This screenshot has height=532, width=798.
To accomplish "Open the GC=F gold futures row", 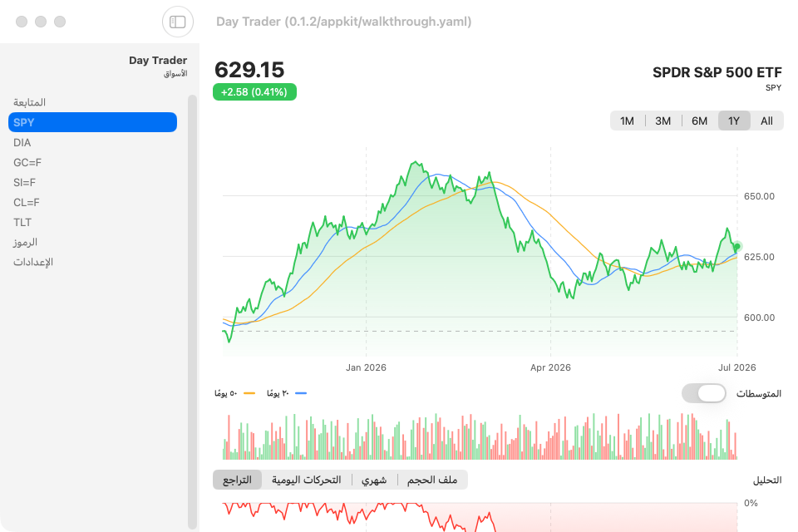I will pyautogui.click(x=92, y=162).
